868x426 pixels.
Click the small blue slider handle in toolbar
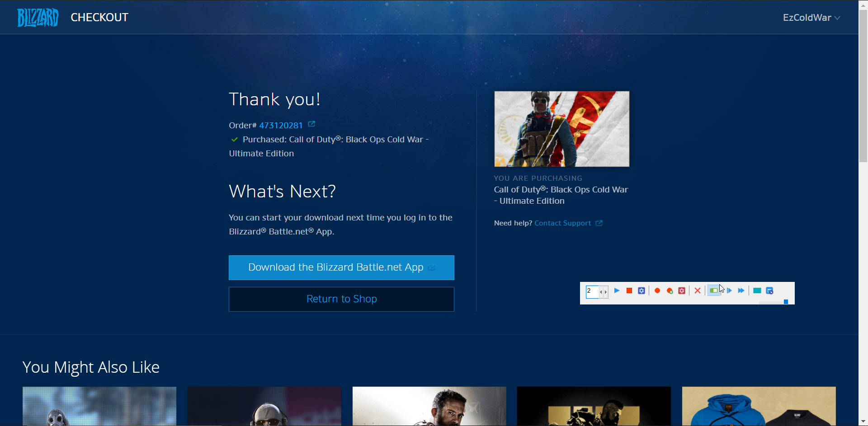(x=786, y=301)
